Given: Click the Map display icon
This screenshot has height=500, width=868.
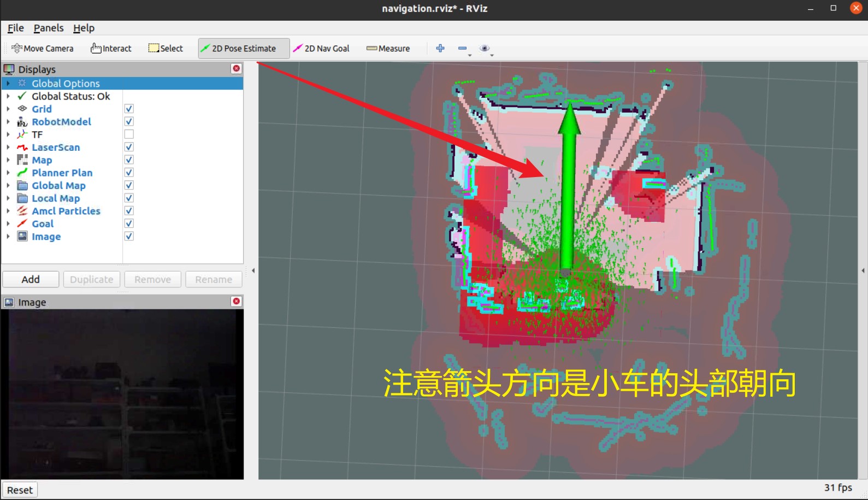Looking at the screenshot, I should pyautogui.click(x=22, y=160).
